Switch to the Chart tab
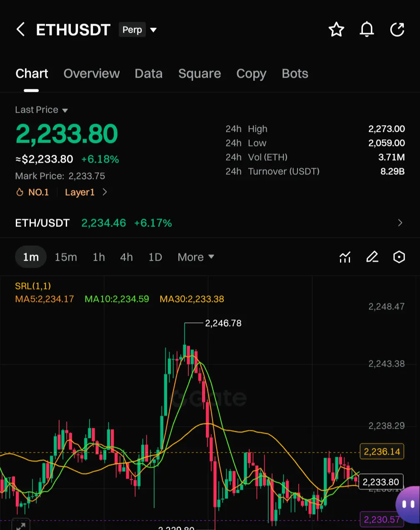Viewport: 420px width, 530px height. tap(32, 74)
